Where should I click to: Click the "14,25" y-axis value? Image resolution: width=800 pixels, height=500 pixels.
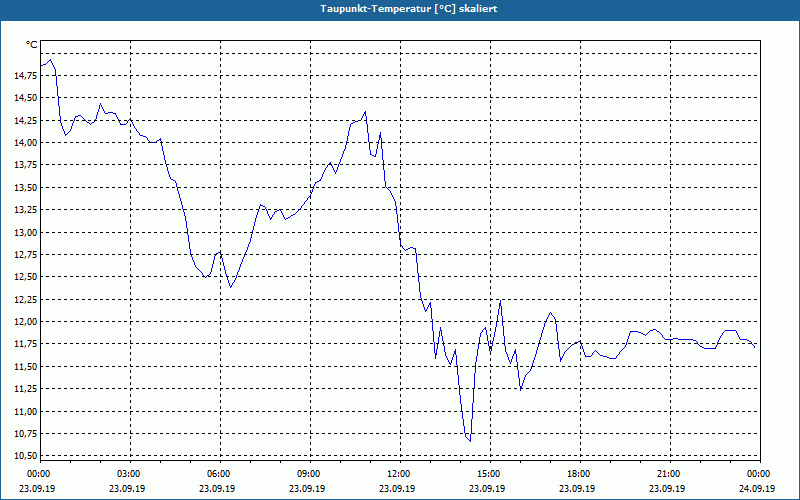tap(25, 120)
